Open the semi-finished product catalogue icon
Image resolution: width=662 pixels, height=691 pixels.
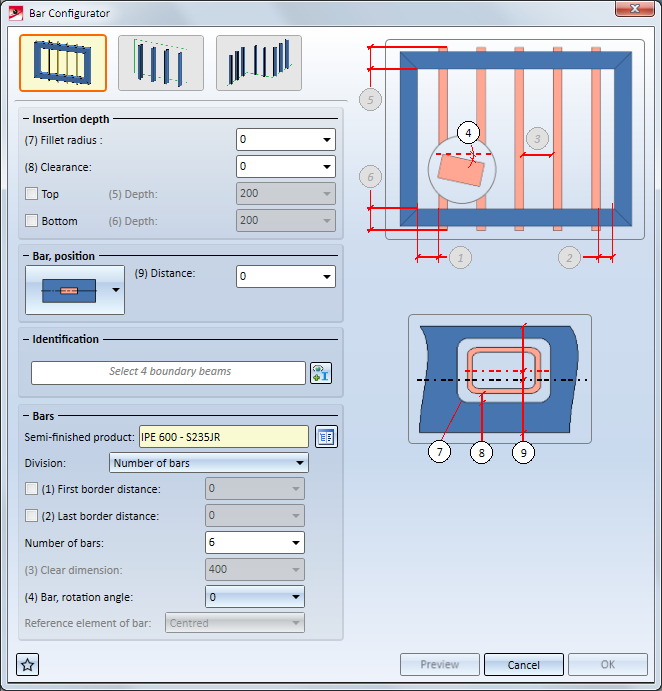click(326, 437)
